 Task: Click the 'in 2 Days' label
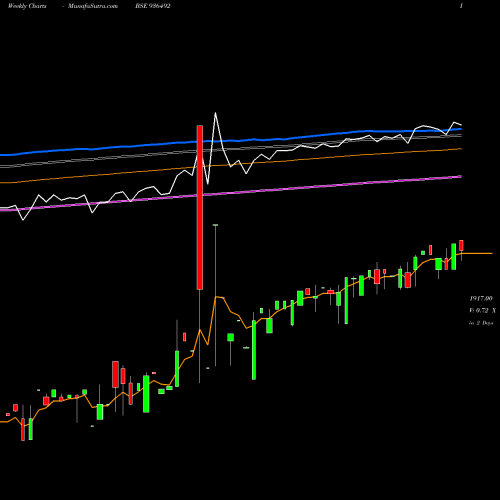[x=481, y=323]
